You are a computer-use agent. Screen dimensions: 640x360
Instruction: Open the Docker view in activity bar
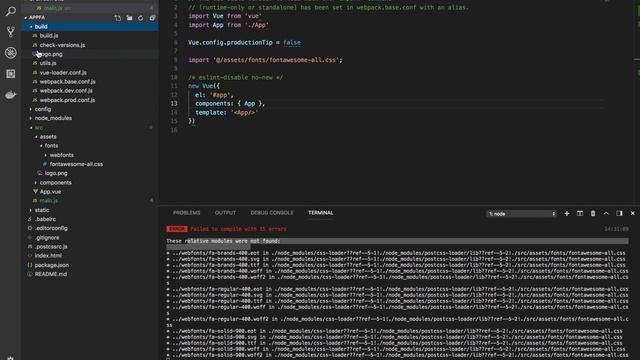11,95
